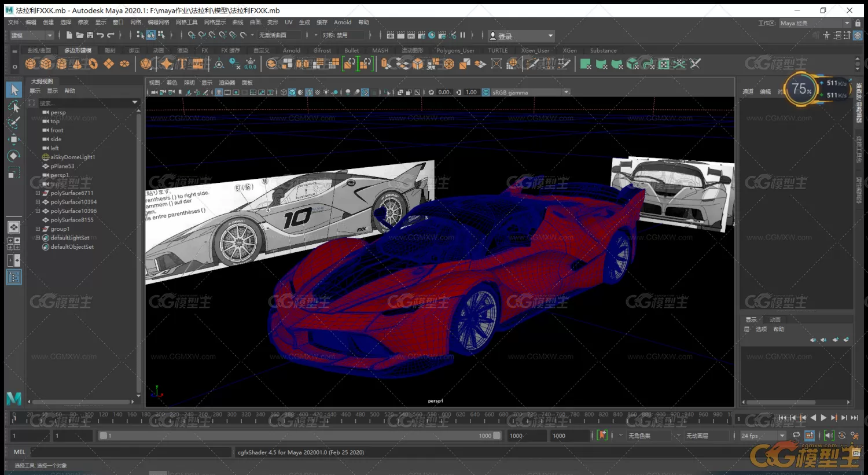Expand the polySurface6711 node in Outliner

pyautogui.click(x=38, y=193)
